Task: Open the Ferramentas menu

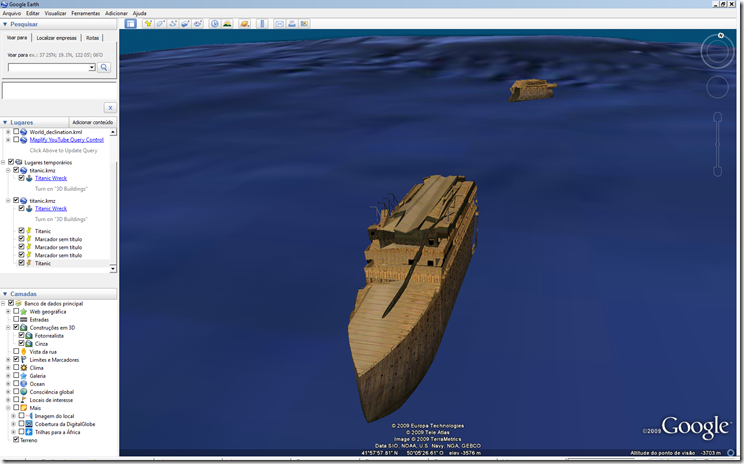Action: pyautogui.click(x=85, y=13)
